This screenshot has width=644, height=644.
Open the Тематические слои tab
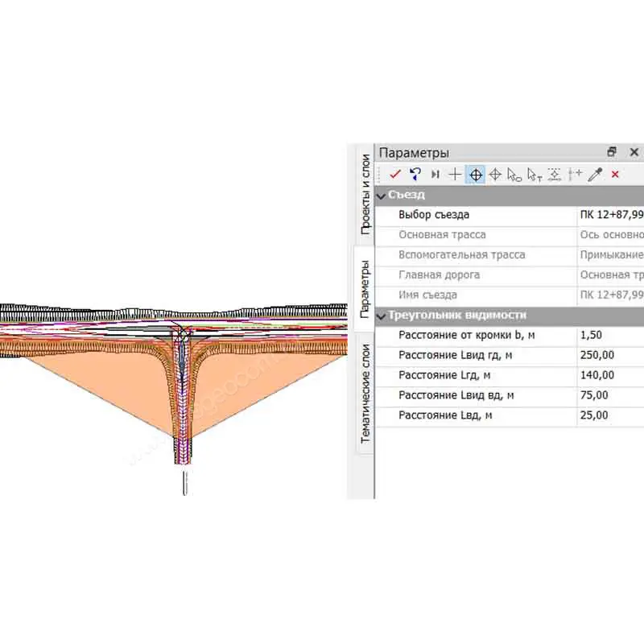coord(365,394)
